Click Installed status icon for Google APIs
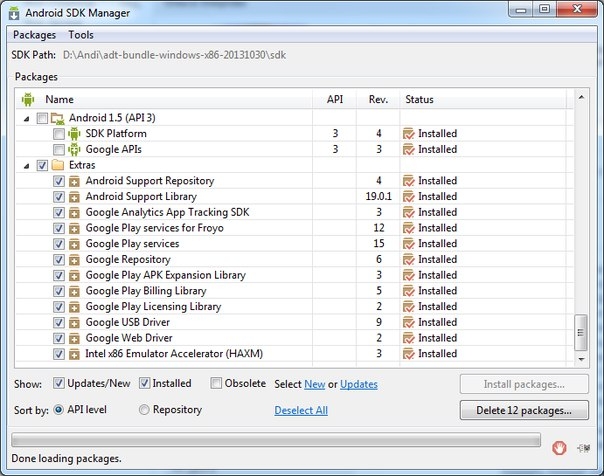Image resolution: width=604 pixels, height=476 pixels. tap(408, 149)
